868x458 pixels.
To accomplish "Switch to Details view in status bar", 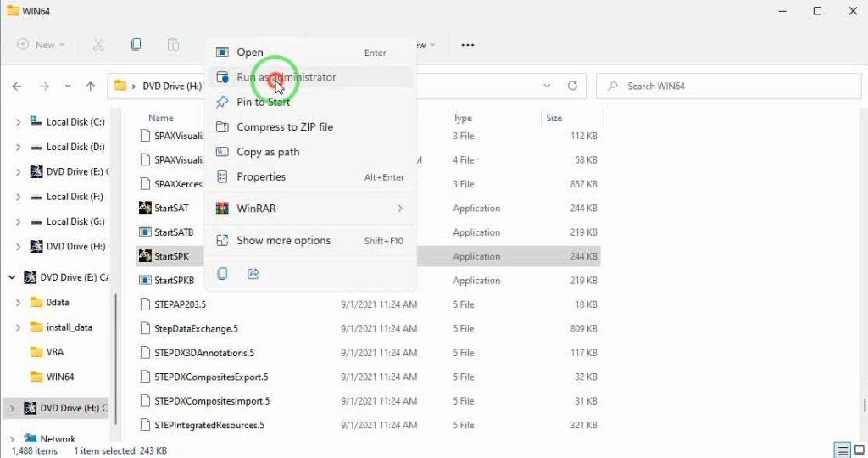I will tap(841, 450).
